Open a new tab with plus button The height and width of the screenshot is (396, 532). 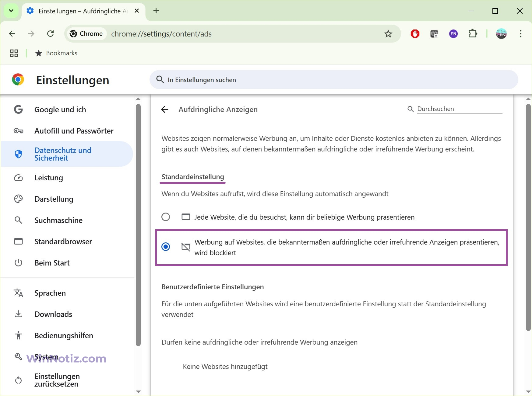(156, 11)
